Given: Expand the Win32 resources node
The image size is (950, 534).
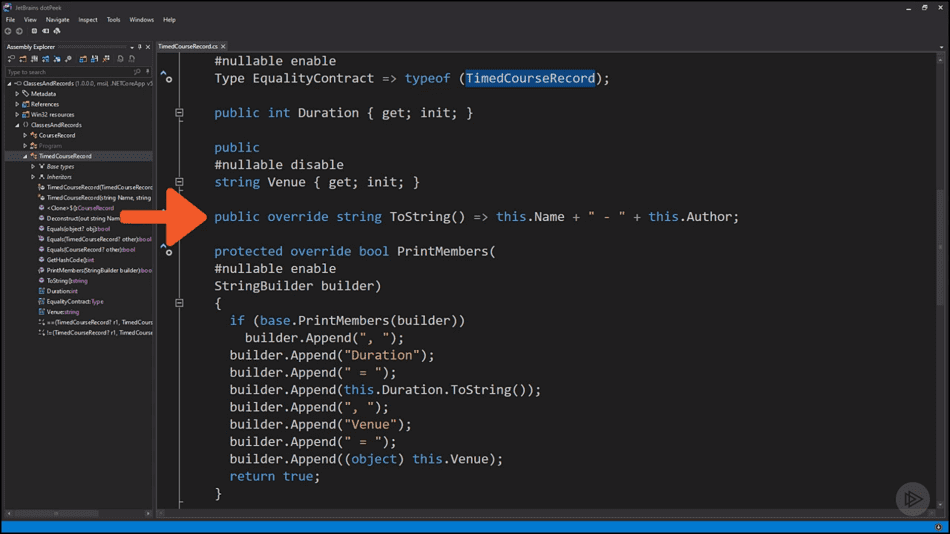Looking at the screenshot, I should coord(17,115).
